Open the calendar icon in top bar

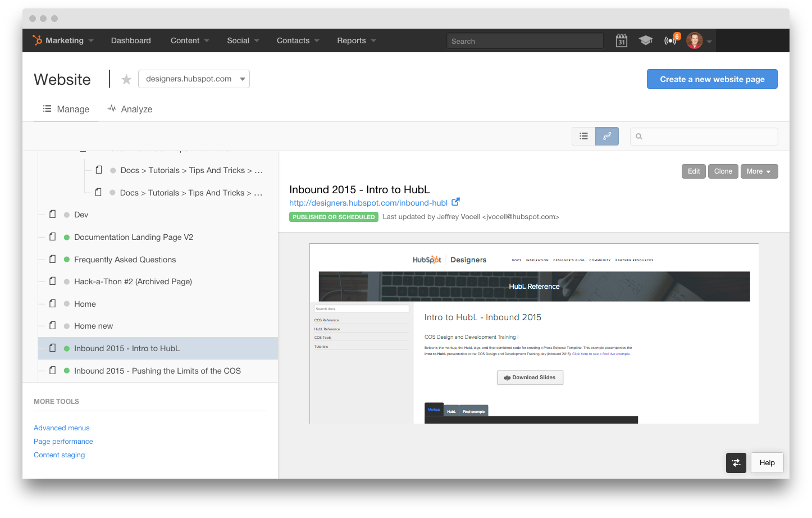tap(621, 40)
